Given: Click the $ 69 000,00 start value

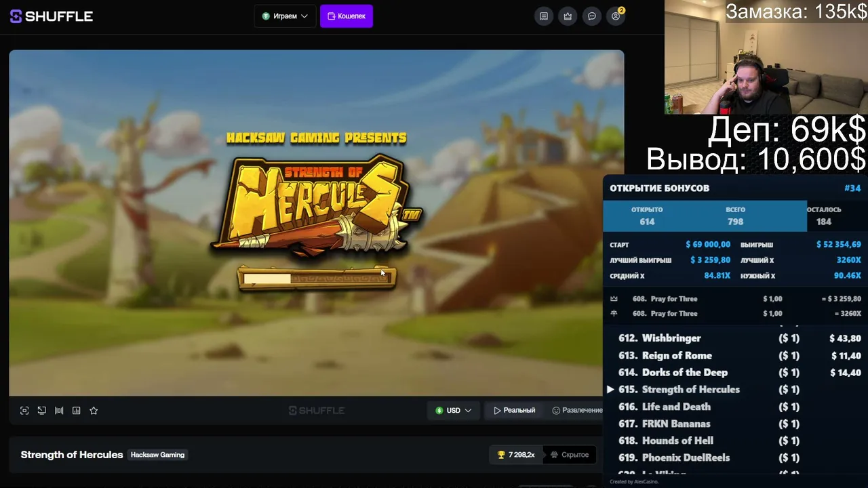Looking at the screenshot, I should tap(708, 245).
